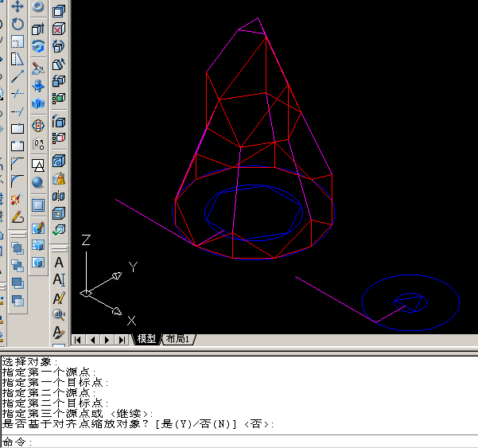Select the Copy Edges tool
478x448 pixels.
click(x=59, y=122)
